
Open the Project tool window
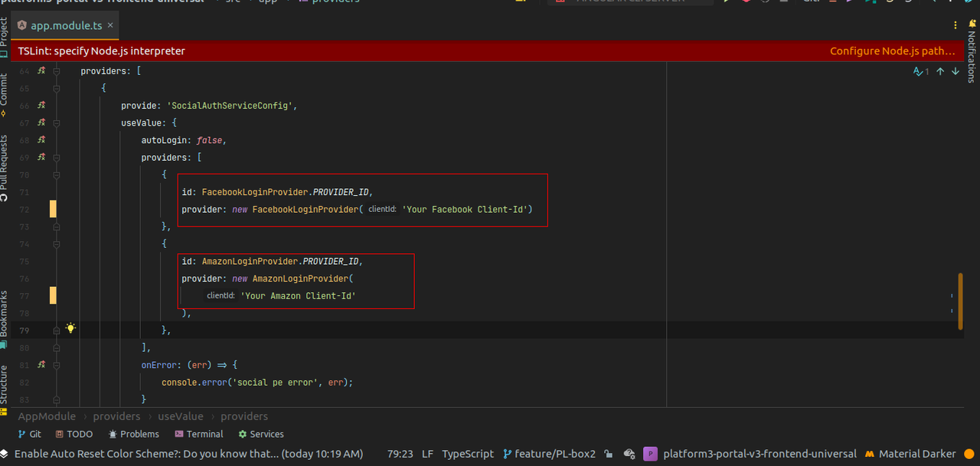click(x=5, y=37)
